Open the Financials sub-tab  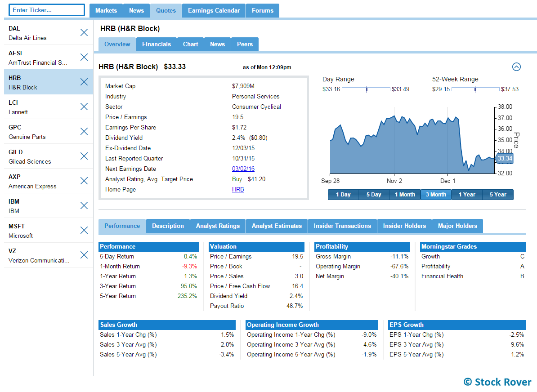(x=157, y=44)
